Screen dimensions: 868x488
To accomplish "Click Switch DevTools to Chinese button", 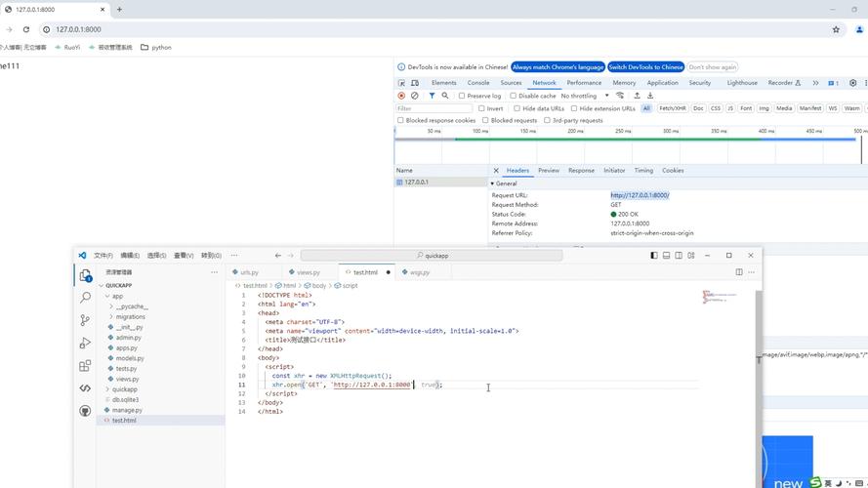I will tap(645, 67).
